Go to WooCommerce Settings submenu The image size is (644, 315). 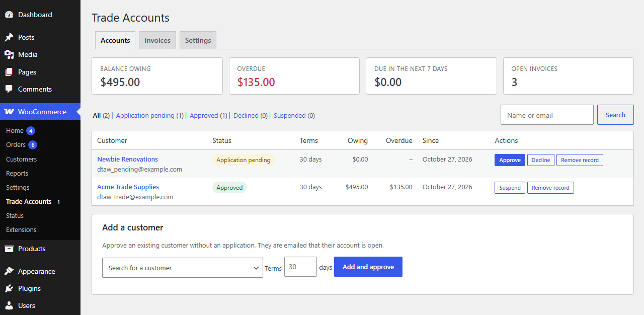[x=18, y=187]
